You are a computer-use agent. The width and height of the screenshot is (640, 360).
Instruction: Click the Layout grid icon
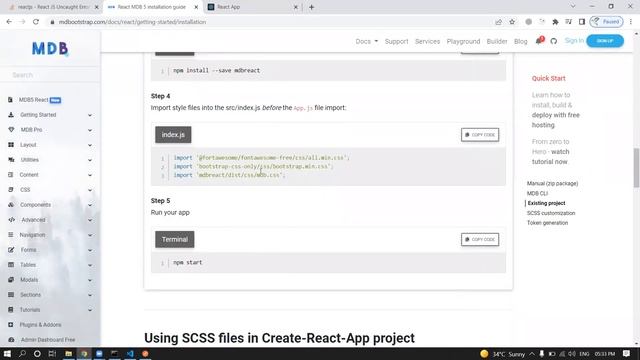click(x=11, y=145)
